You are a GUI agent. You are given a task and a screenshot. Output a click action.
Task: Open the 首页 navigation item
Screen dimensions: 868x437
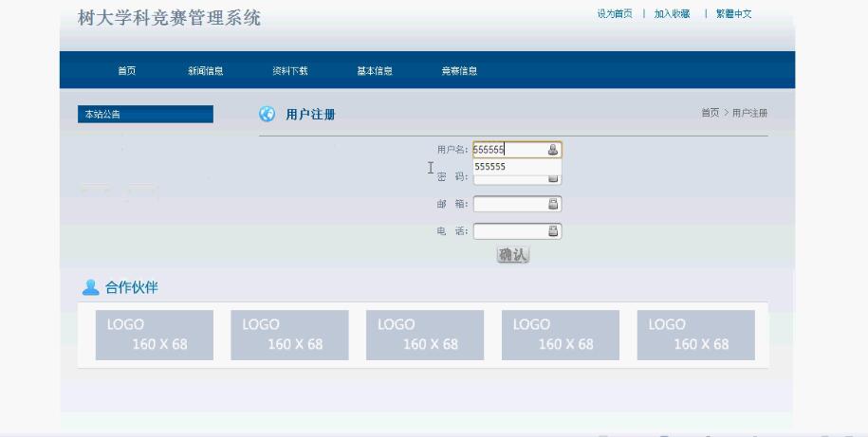point(126,71)
